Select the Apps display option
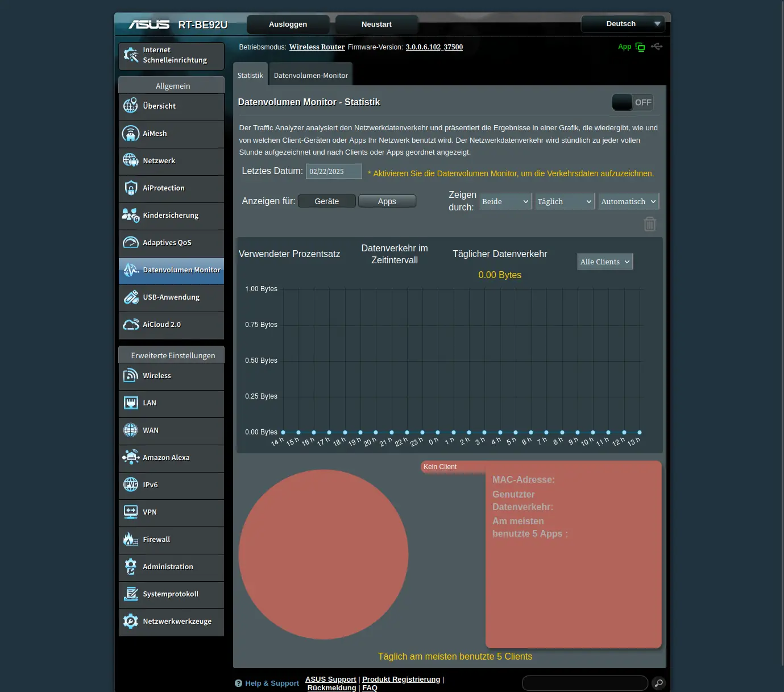Screen dimensions: 784x692 coord(387,201)
